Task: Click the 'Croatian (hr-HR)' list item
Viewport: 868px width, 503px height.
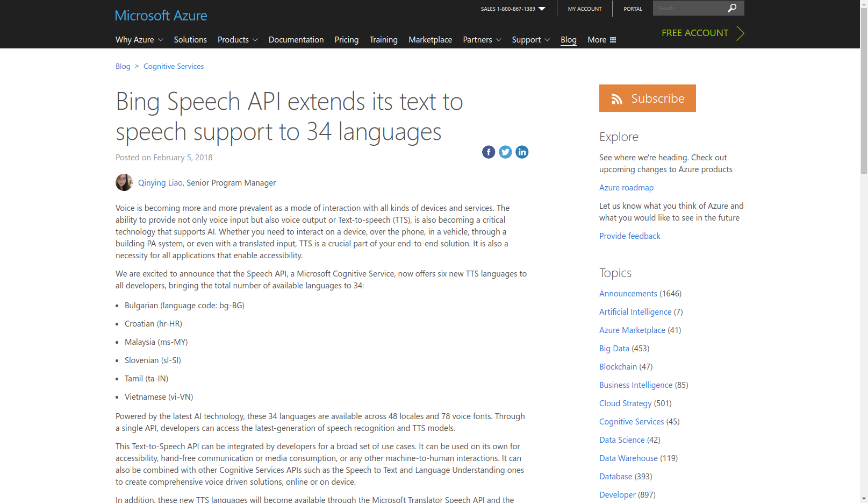Action: point(153,324)
